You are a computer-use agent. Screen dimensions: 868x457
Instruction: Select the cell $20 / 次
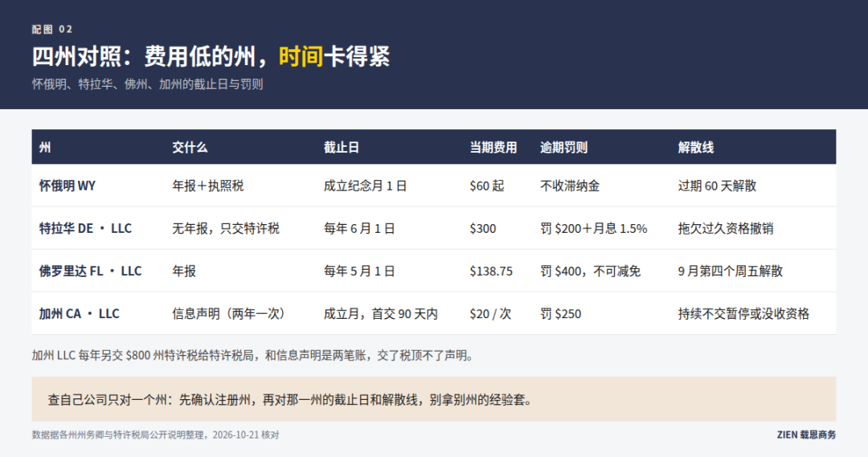(490, 314)
